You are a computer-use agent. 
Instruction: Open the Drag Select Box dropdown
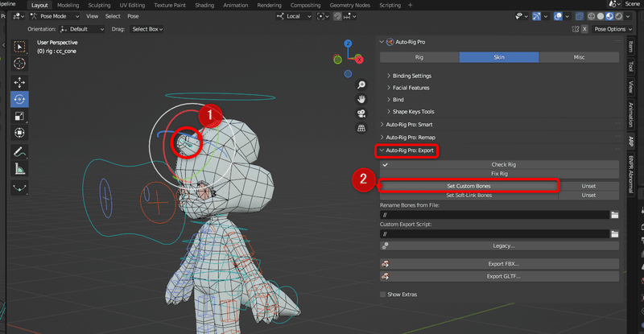[147, 29]
